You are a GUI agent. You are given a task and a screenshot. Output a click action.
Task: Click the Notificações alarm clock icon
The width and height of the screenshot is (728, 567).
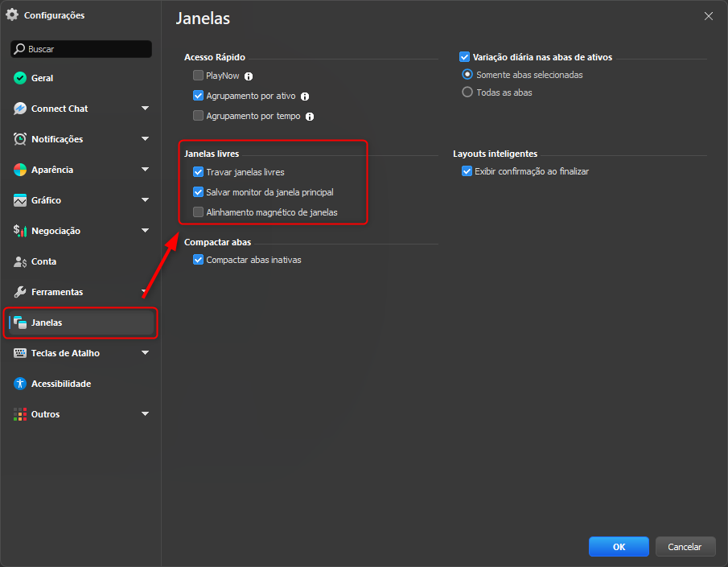pyautogui.click(x=20, y=139)
